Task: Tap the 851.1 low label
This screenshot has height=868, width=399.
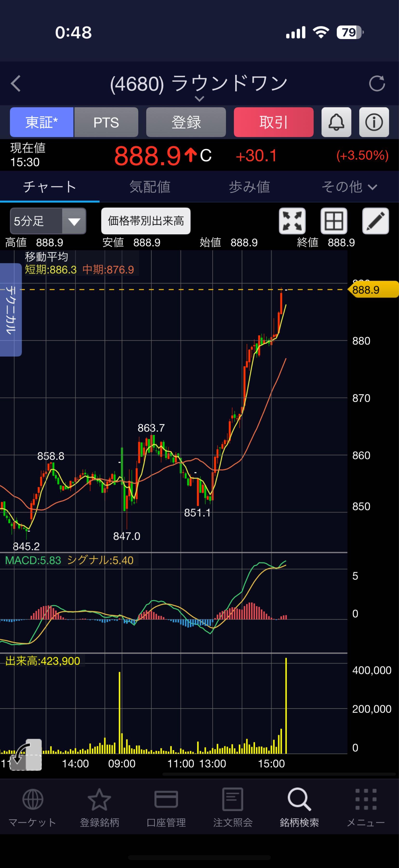Action: (x=197, y=513)
